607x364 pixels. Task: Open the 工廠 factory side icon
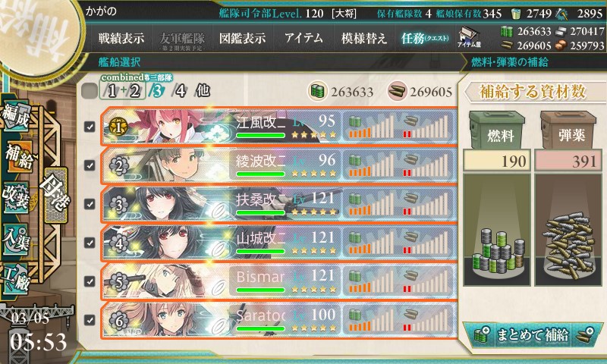click(16, 279)
